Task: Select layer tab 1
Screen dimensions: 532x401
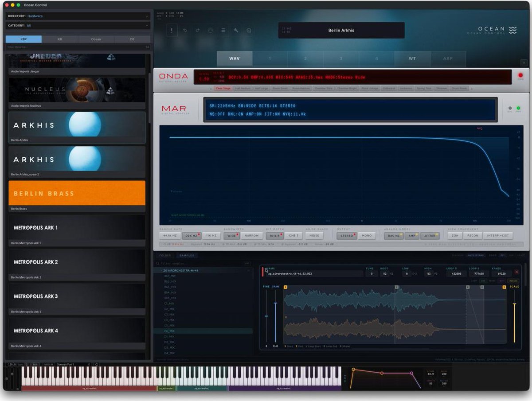Action: 270,58
